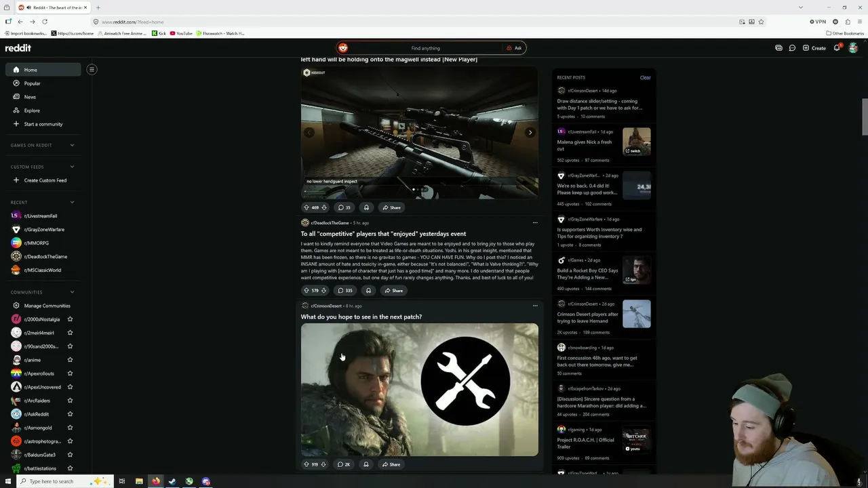Downvote the 469-point rifle post
The width and height of the screenshot is (868, 488).
click(x=324, y=207)
